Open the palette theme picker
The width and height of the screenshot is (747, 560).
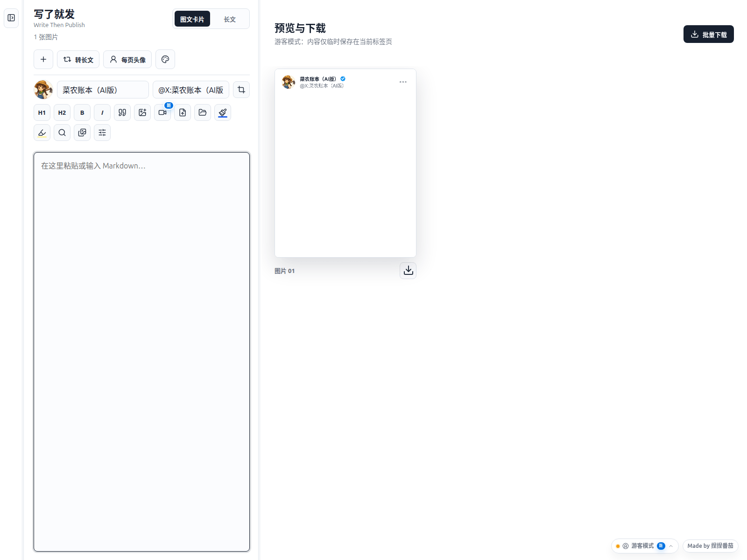165,59
